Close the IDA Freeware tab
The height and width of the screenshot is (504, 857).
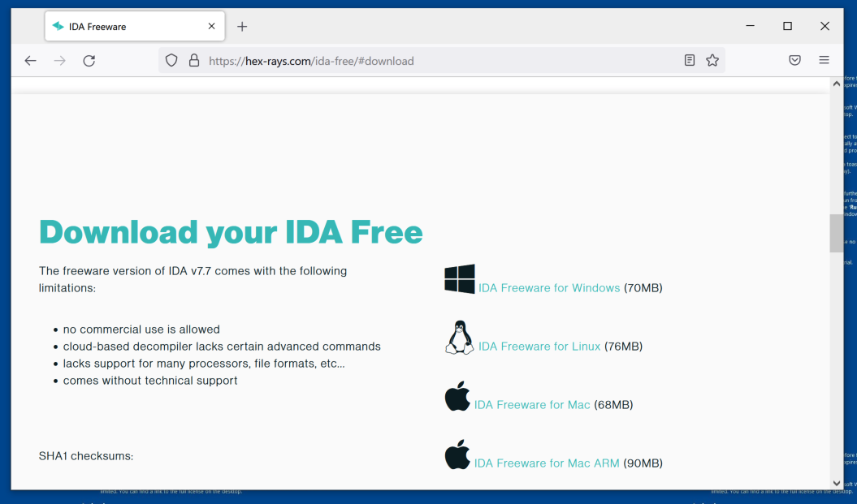[211, 27]
